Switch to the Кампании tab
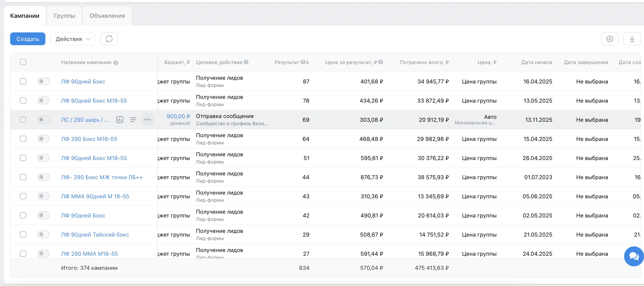 [x=25, y=16]
